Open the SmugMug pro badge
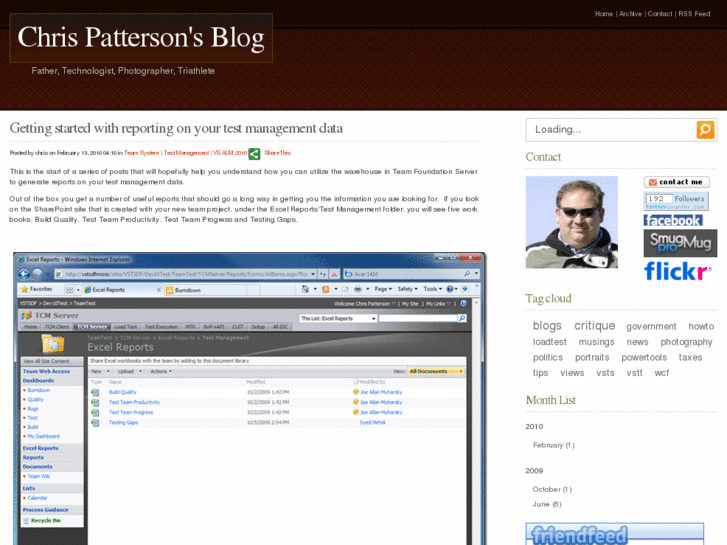The image size is (727, 545). (x=680, y=243)
